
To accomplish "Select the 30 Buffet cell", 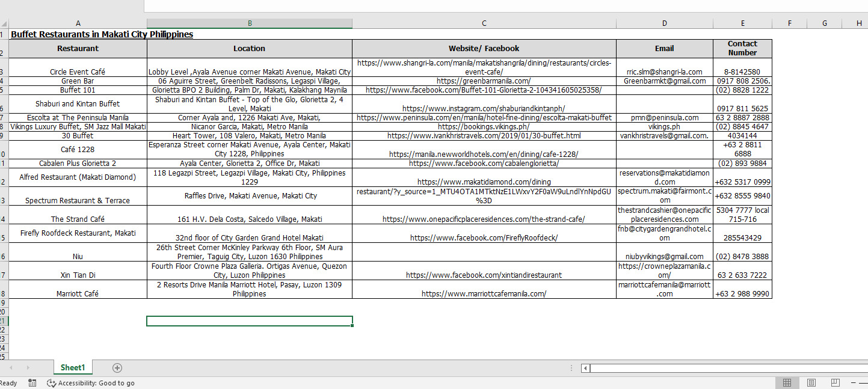I will pos(78,136).
